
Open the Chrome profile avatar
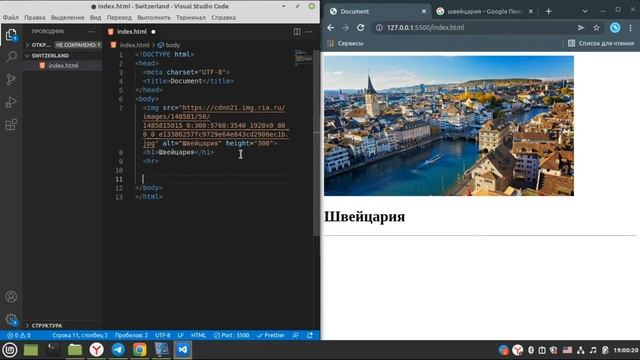click(615, 28)
